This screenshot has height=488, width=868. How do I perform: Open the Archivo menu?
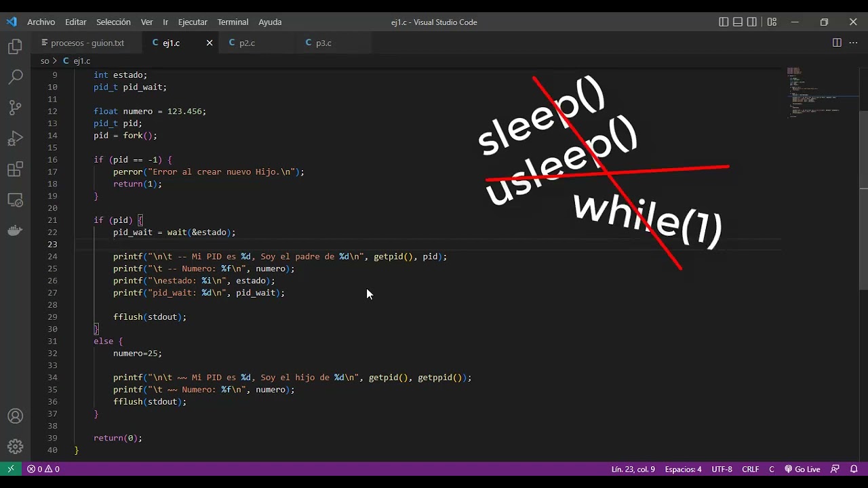(41, 22)
